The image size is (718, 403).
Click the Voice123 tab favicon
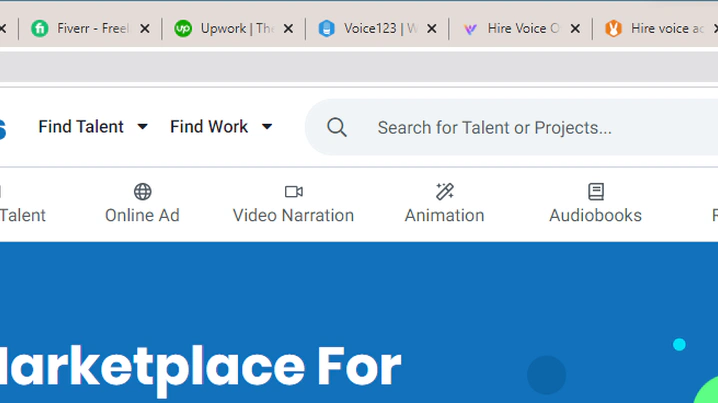tap(326, 29)
